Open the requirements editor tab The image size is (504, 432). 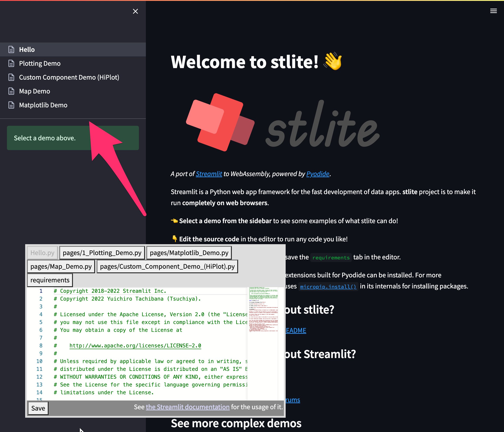50,280
